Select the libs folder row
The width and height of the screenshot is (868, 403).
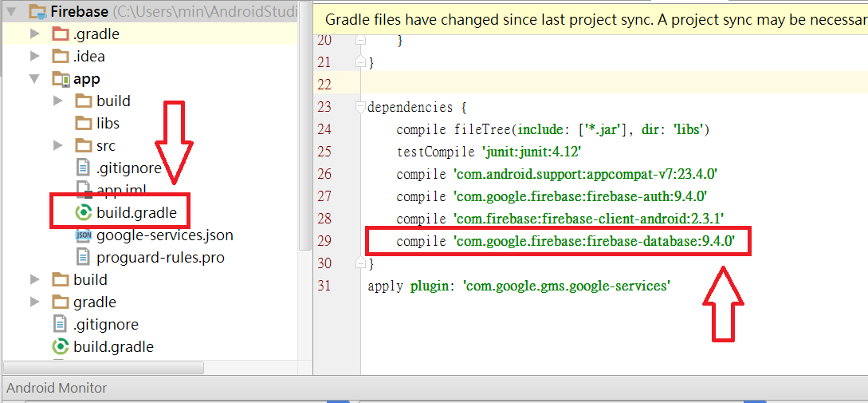pos(150,123)
